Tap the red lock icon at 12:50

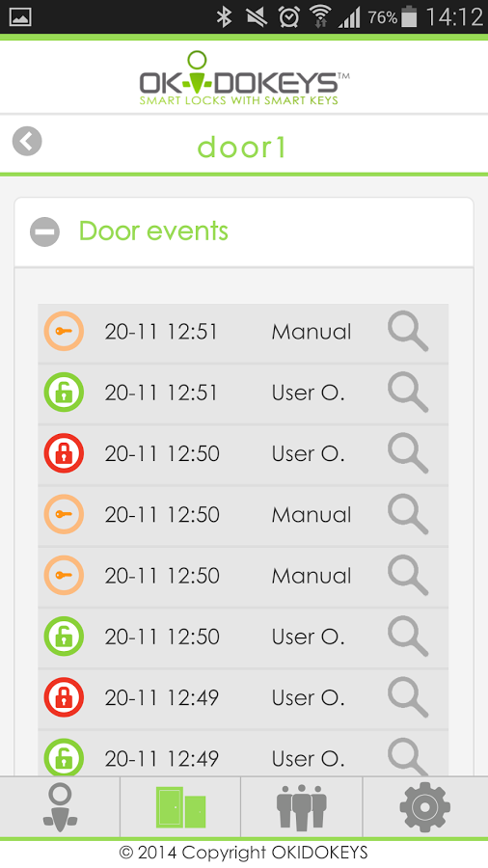tap(64, 453)
